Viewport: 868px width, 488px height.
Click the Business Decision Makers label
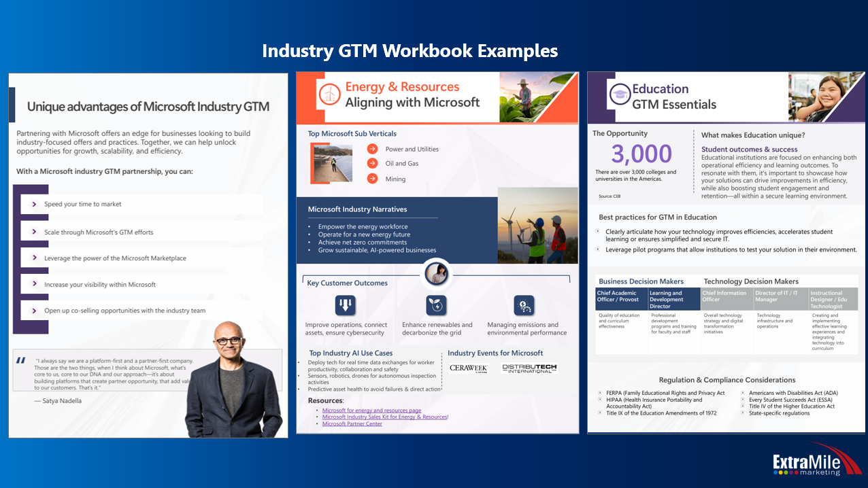(641, 281)
